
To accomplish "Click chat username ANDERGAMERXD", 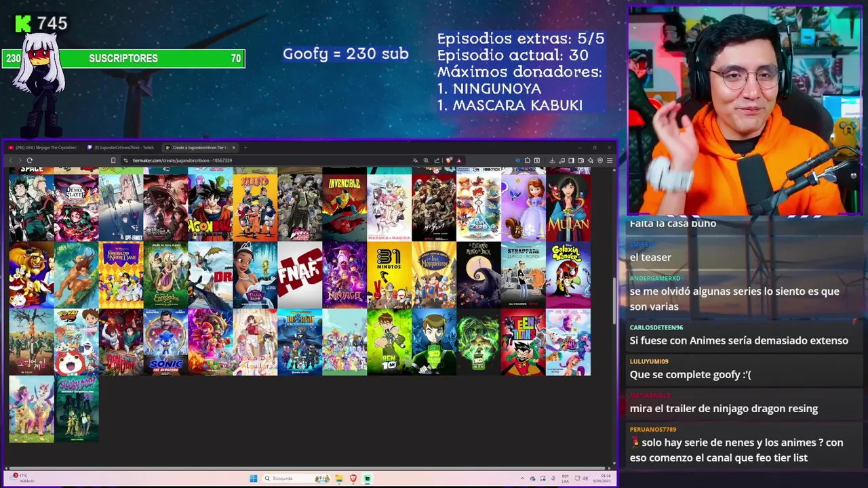I will point(654,278).
